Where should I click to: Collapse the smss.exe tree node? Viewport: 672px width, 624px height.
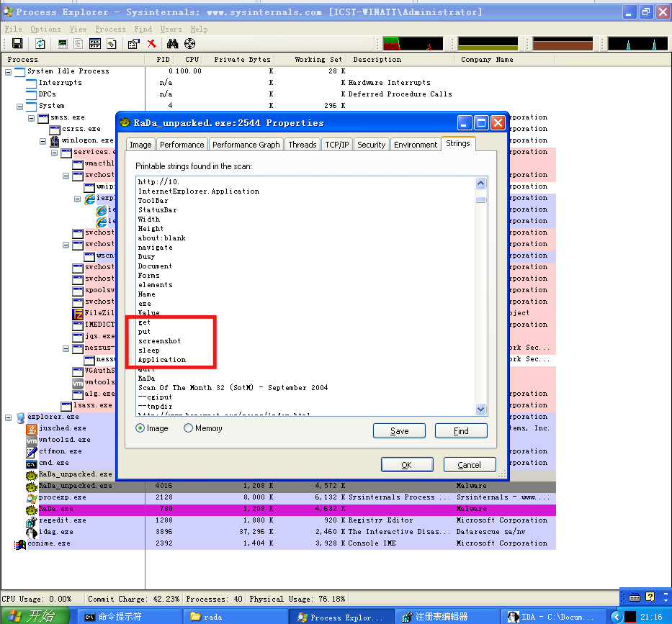coord(31,118)
